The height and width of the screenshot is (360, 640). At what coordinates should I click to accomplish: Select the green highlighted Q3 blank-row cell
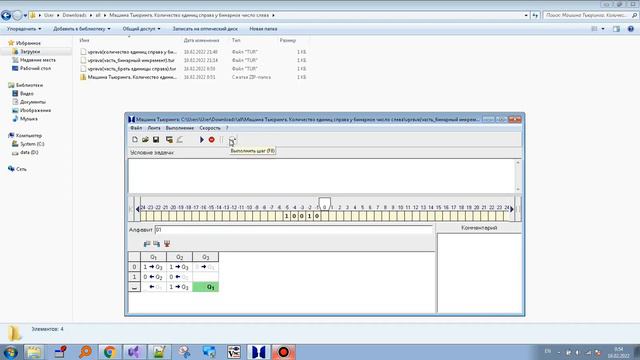(205, 287)
